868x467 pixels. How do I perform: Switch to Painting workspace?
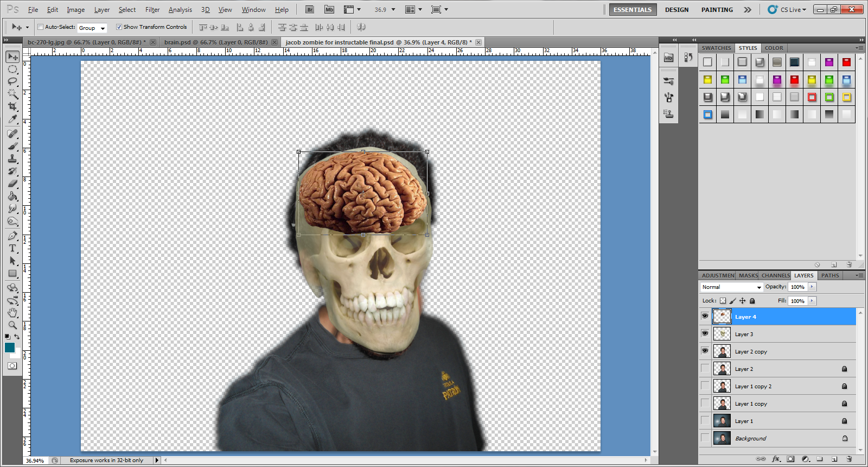717,10
